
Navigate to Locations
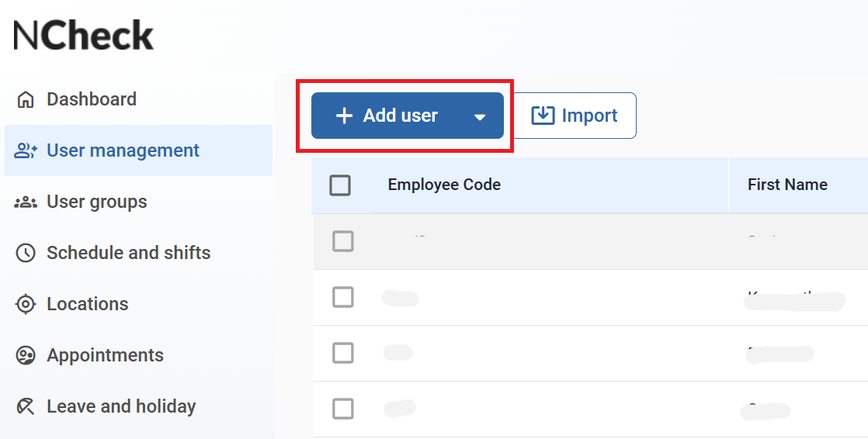tap(138, 304)
